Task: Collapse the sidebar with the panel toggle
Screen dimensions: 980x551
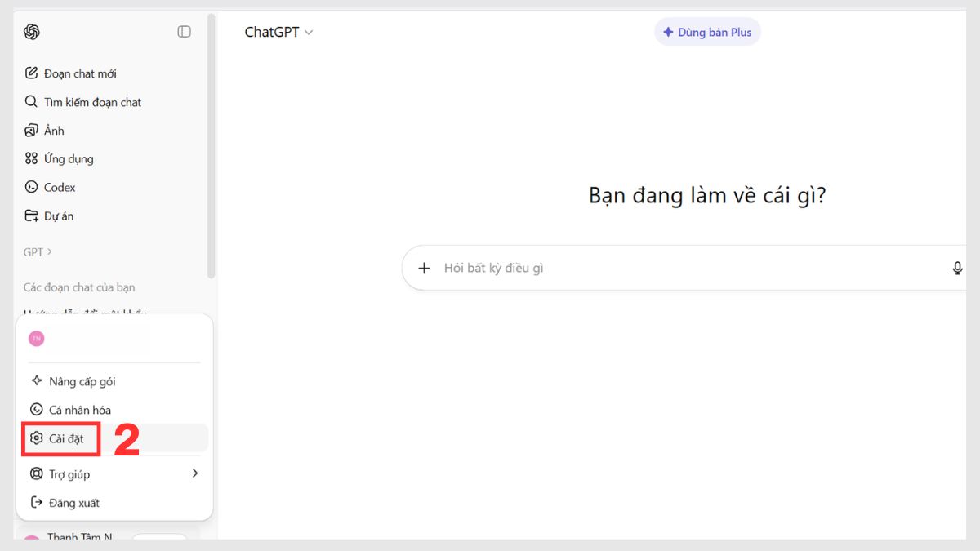Action: (x=184, y=30)
